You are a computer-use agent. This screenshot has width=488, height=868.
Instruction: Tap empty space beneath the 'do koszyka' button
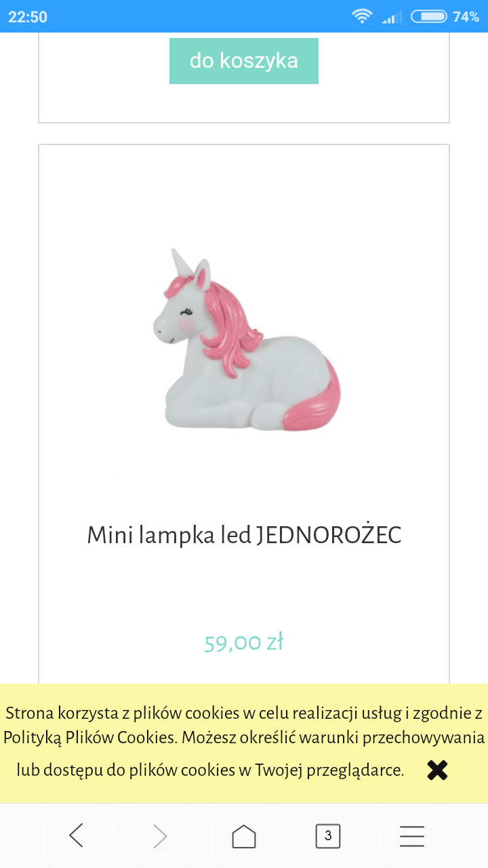click(244, 103)
